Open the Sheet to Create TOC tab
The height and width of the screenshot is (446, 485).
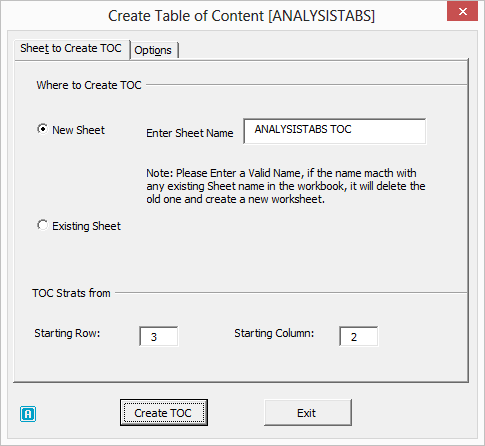pyautogui.click(x=71, y=49)
